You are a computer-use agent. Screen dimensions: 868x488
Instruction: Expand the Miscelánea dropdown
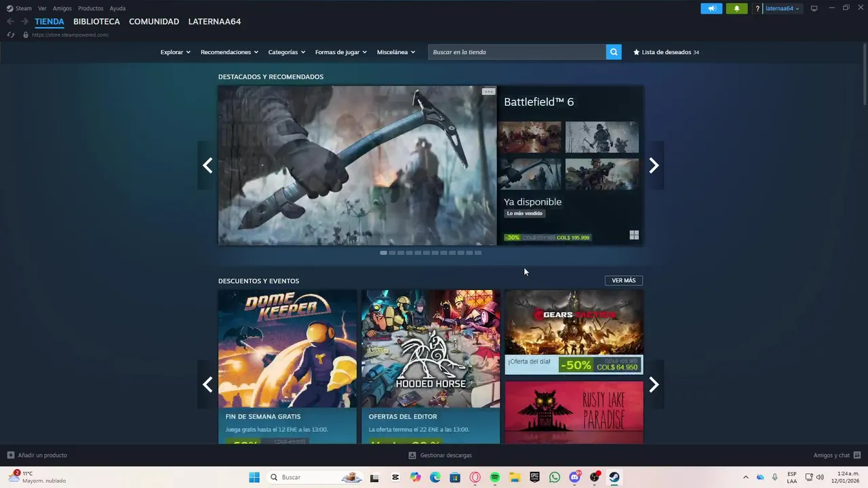point(396,52)
